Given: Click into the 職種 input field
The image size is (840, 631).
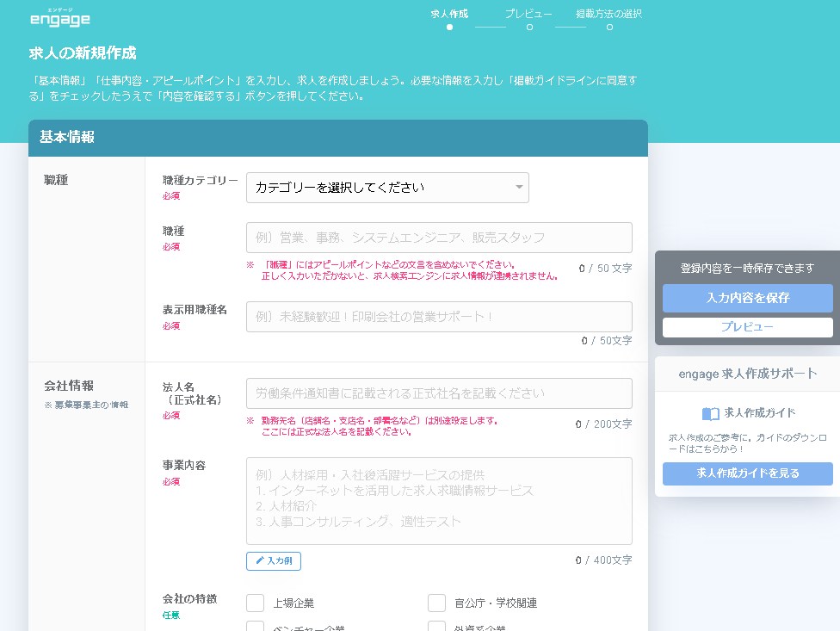Looking at the screenshot, I should [x=439, y=238].
